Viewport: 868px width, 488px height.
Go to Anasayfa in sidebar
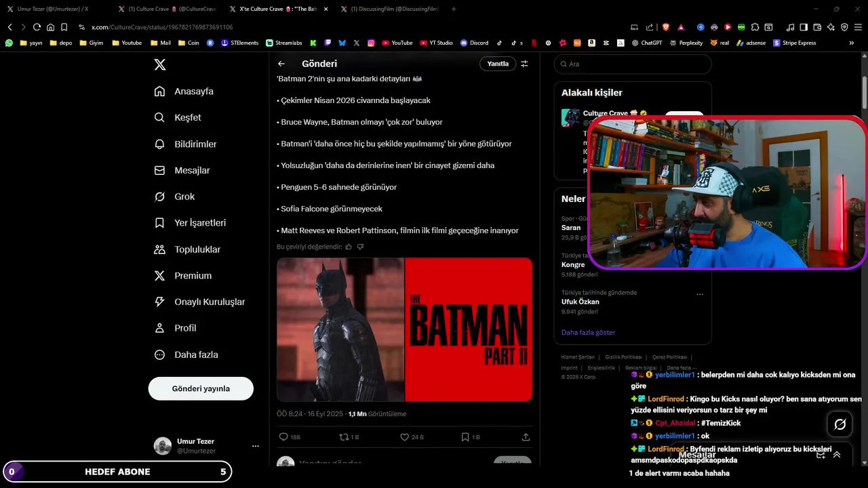point(184,91)
